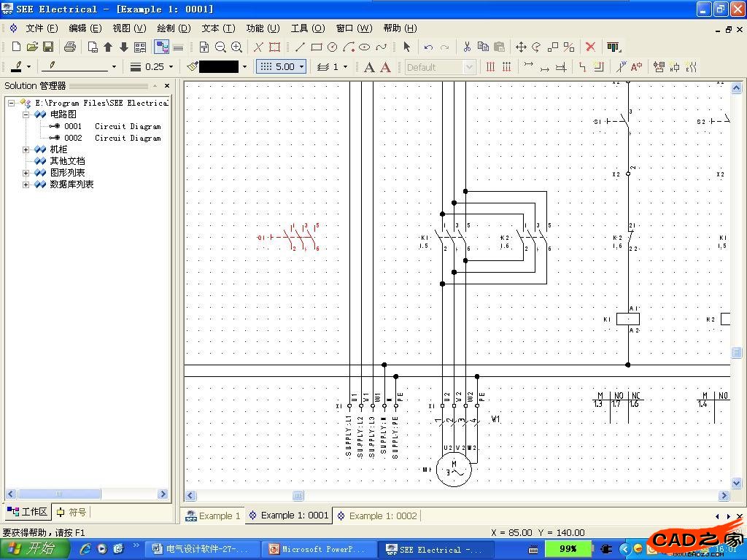Click the Undo arrow icon
Image resolution: width=747 pixels, height=560 pixels.
[x=428, y=47]
